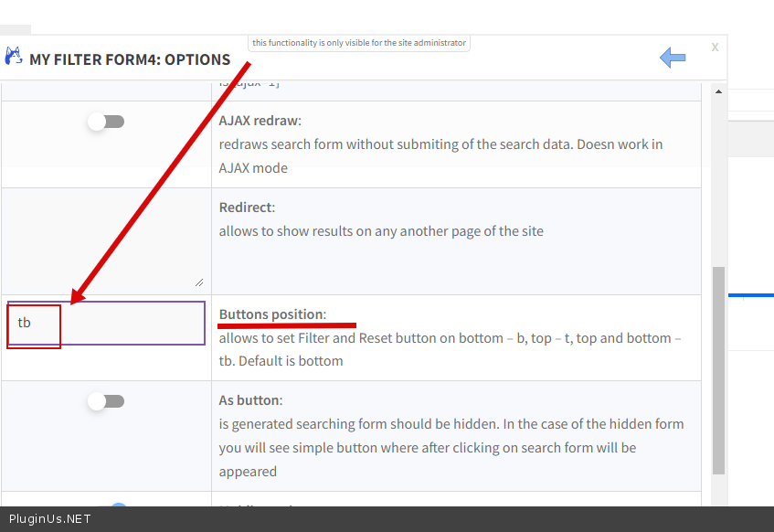Click the scrollbar up arrow
Screen dimensions: 774x532
point(718,91)
